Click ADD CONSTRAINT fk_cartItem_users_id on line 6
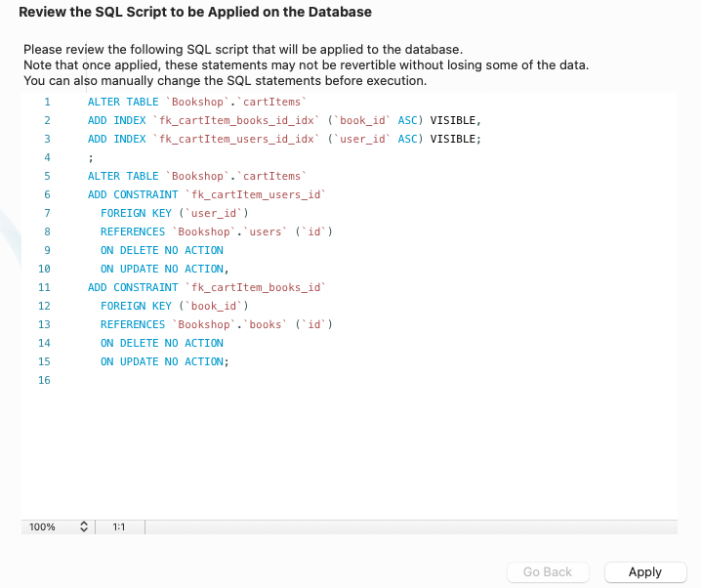The image size is (702, 588). tap(207, 194)
